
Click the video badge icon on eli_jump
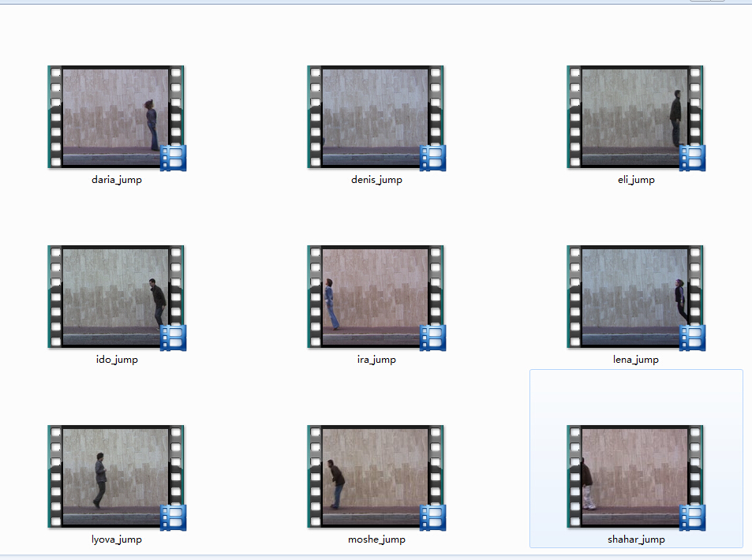point(693,158)
